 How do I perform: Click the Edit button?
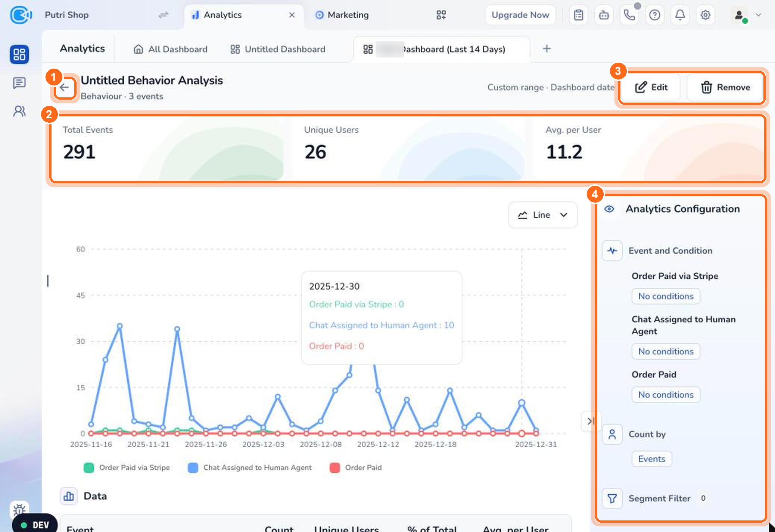pos(651,87)
